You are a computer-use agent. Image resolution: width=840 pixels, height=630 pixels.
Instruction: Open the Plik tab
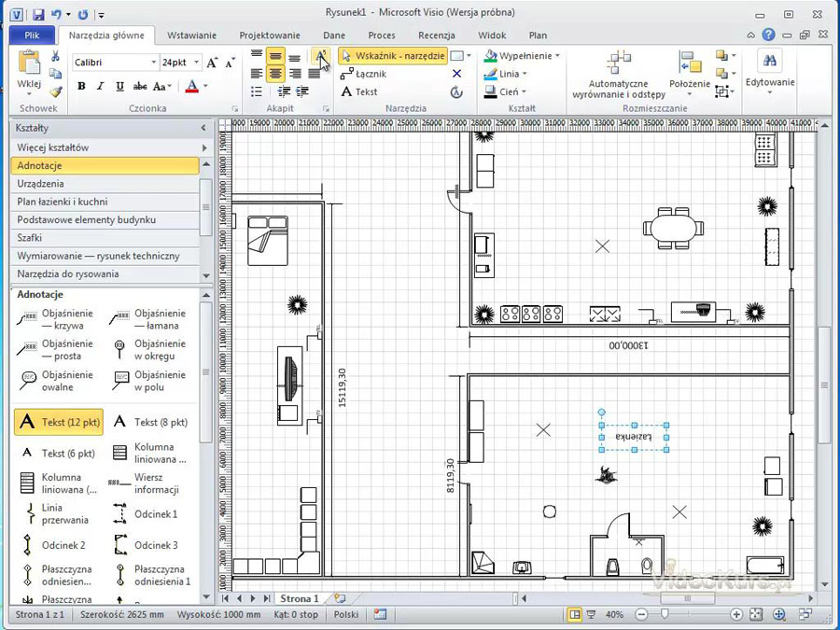click(32, 35)
